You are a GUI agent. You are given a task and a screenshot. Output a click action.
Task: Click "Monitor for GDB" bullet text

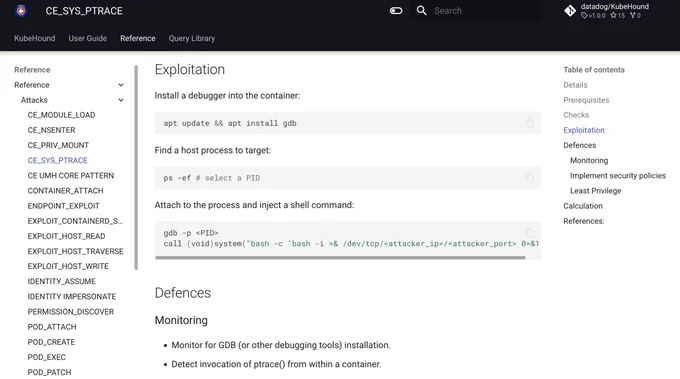(281, 345)
